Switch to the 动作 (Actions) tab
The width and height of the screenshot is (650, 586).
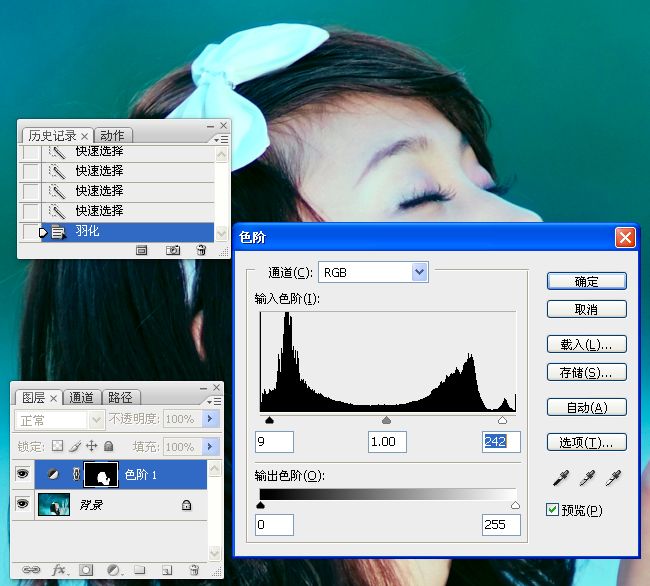point(112,135)
